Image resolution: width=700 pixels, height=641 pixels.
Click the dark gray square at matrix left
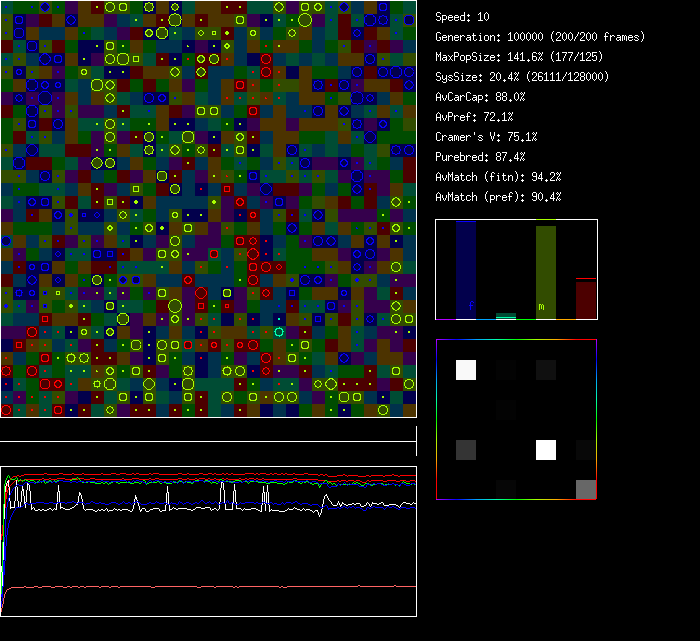tap(466, 450)
